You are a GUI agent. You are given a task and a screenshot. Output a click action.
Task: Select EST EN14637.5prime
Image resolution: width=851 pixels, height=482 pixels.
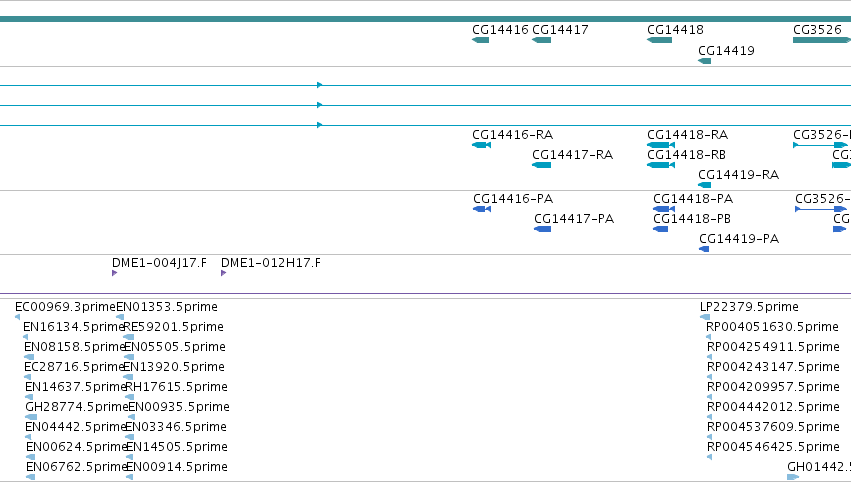(x=75, y=388)
